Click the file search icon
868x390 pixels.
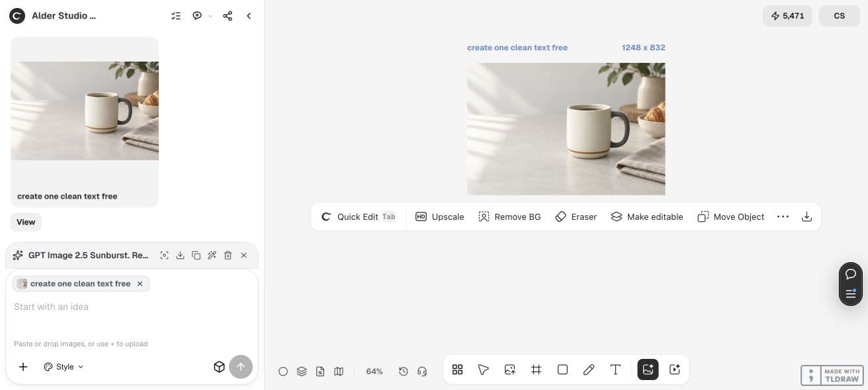click(x=320, y=371)
